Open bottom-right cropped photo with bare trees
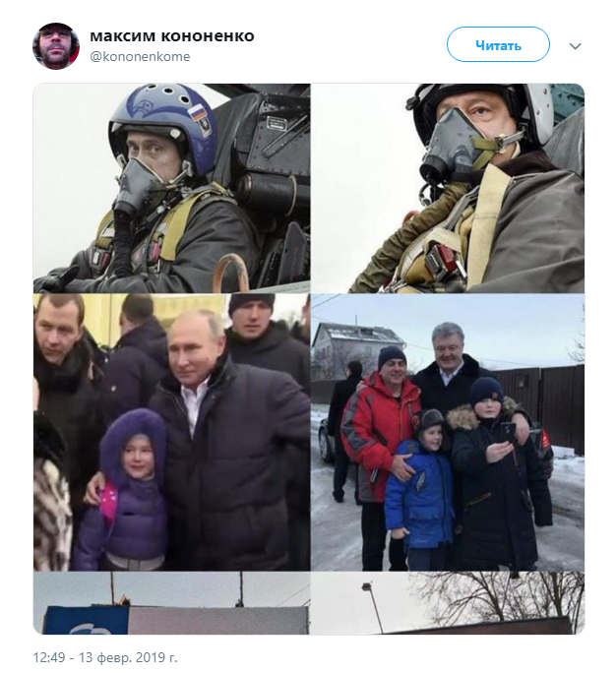Image resolution: width=616 pixels, height=673 pixels. click(448, 602)
